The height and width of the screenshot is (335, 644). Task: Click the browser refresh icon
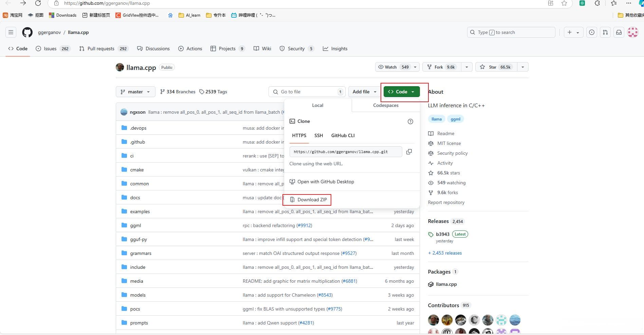point(38,3)
